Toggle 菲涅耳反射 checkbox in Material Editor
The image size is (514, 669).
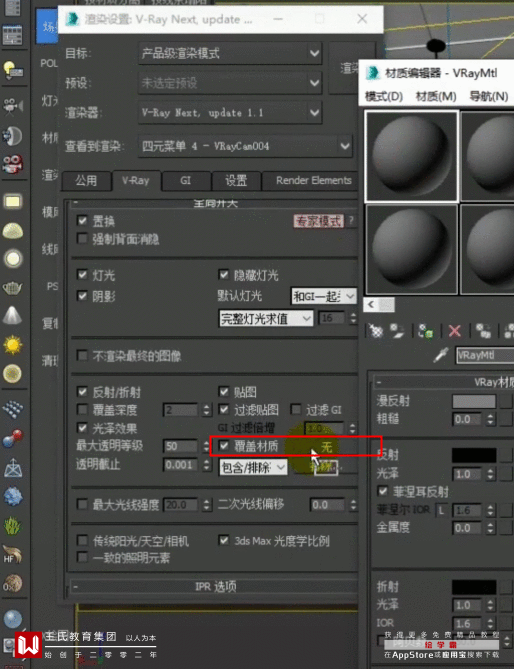pyautogui.click(x=383, y=491)
